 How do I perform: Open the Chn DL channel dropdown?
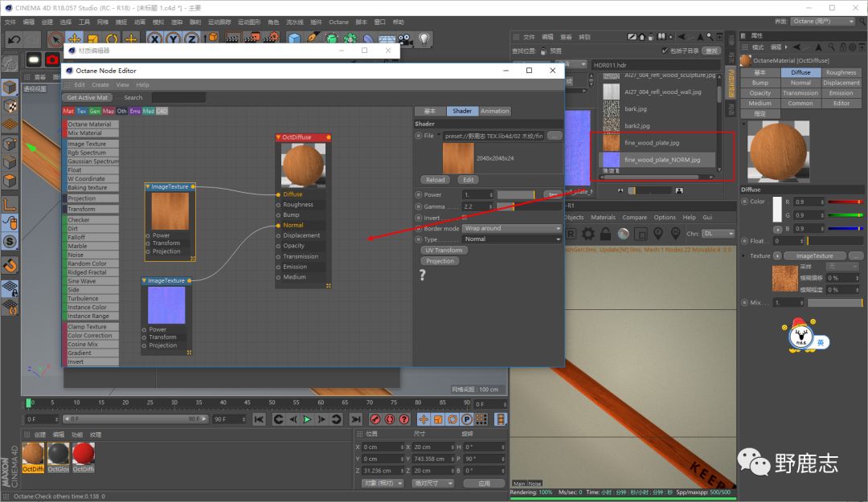point(719,233)
